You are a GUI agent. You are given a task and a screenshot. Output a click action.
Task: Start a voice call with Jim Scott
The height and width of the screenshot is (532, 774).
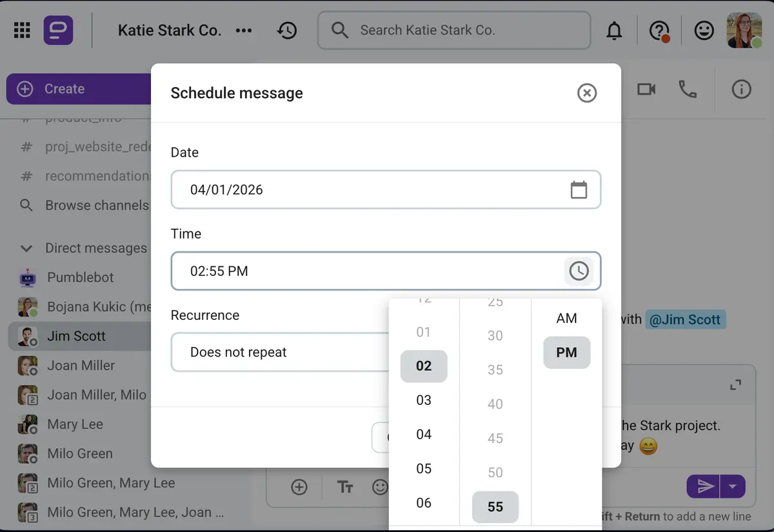(688, 90)
